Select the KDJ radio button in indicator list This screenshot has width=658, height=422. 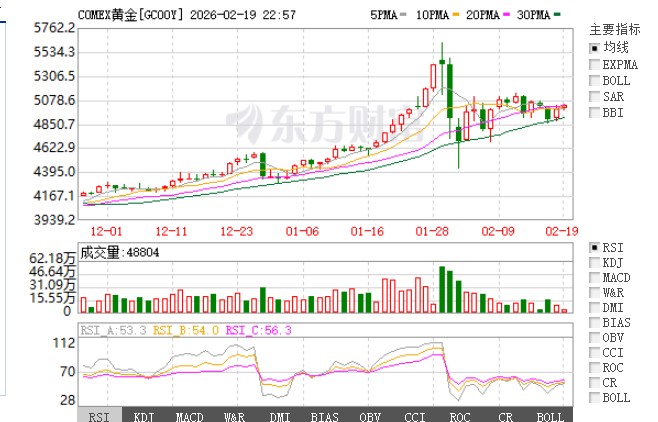(x=594, y=262)
